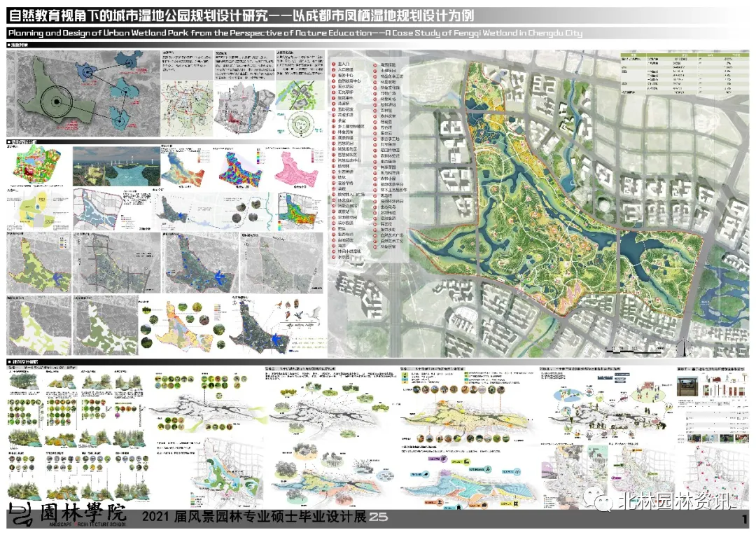Open the large wetland master plan map
756x535 pixels.
pos(538,204)
